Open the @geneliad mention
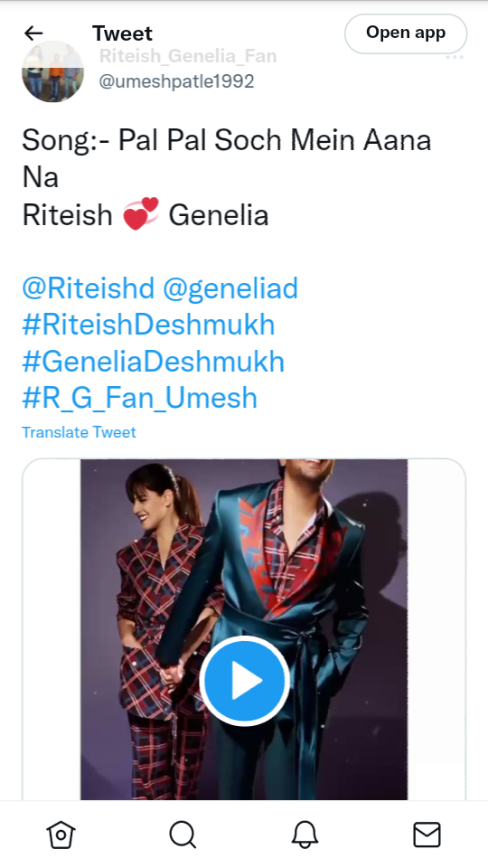This screenshot has height=868, width=488. (230, 289)
